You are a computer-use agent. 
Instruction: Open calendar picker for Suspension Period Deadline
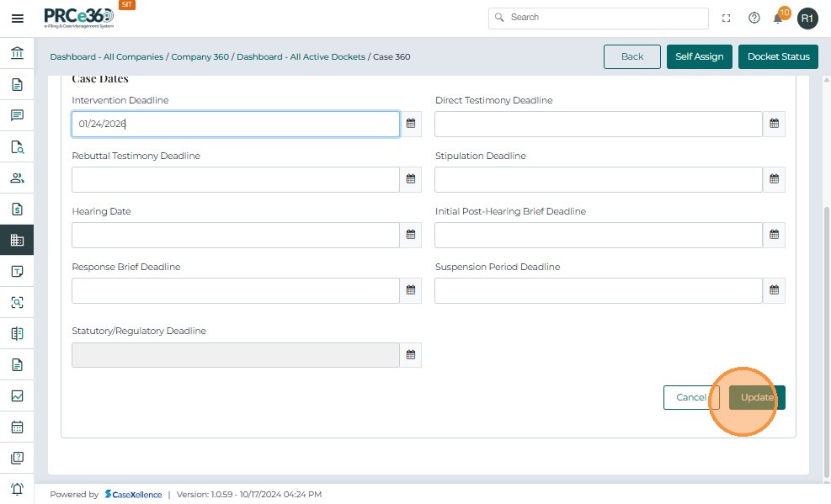pyautogui.click(x=774, y=290)
